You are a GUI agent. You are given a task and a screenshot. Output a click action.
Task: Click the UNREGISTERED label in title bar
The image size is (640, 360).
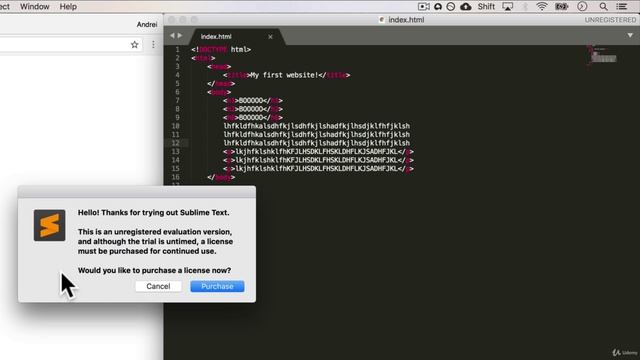(x=610, y=20)
